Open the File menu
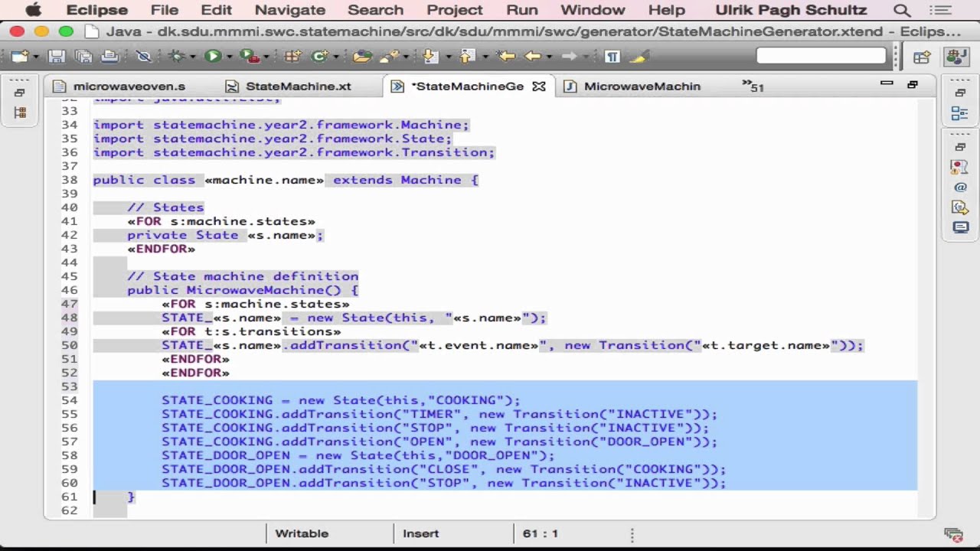Image resolution: width=980 pixels, height=551 pixels. pos(165,10)
